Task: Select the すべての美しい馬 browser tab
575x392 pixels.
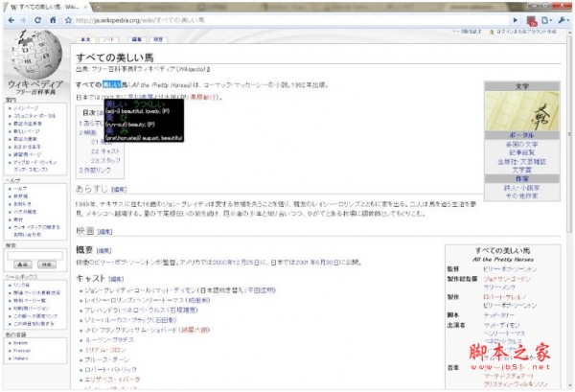Action: [47, 7]
